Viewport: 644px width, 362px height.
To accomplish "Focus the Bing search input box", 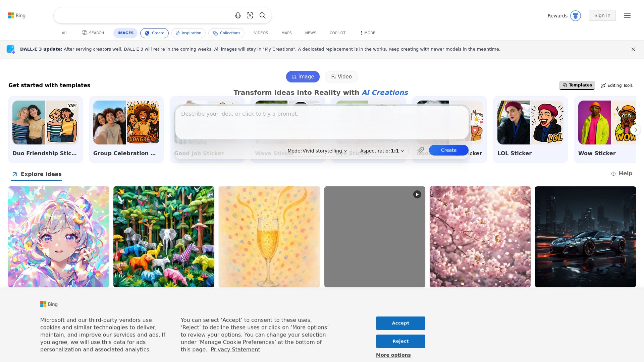I will (x=144, y=15).
